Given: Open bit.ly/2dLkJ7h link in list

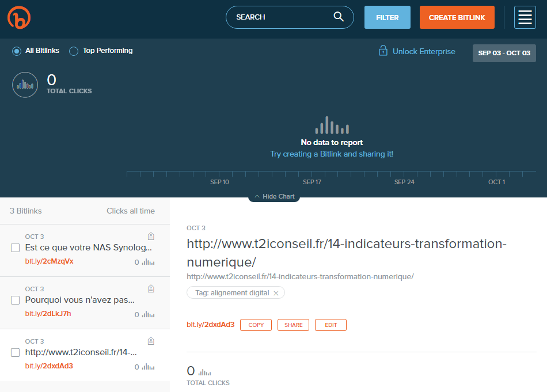Looking at the screenshot, I should (x=48, y=314).
